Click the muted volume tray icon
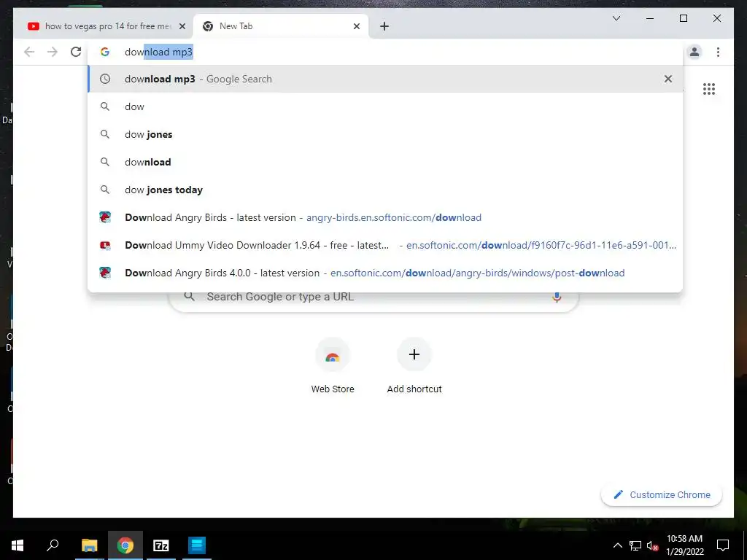The width and height of the screenshot is (747, 560). pos(653,545)
